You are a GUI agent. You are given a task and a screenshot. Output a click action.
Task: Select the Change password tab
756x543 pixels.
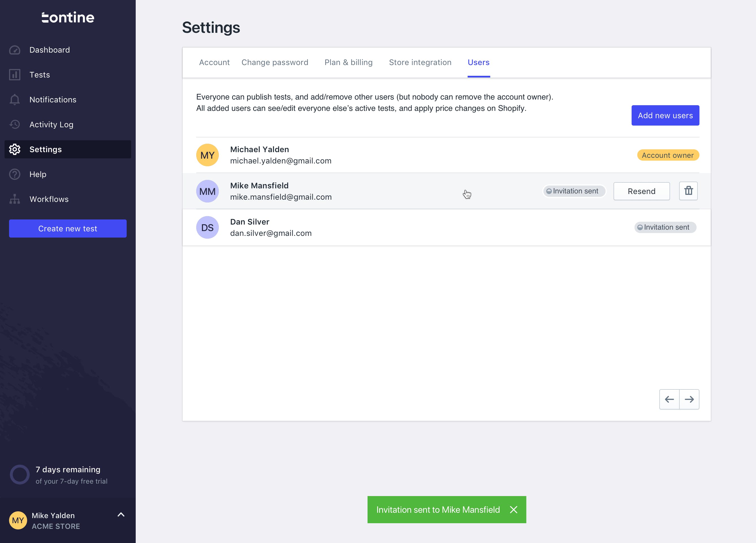coord(275,63)
